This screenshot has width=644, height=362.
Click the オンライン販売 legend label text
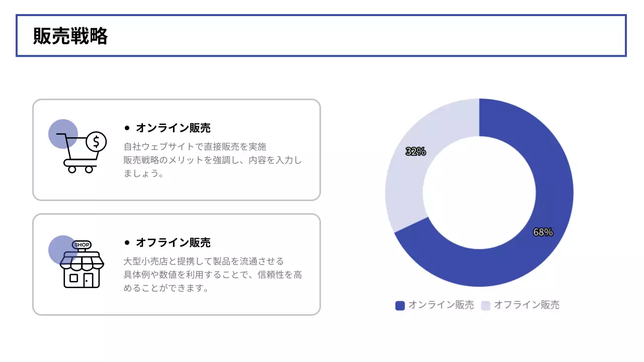[441, 305]
